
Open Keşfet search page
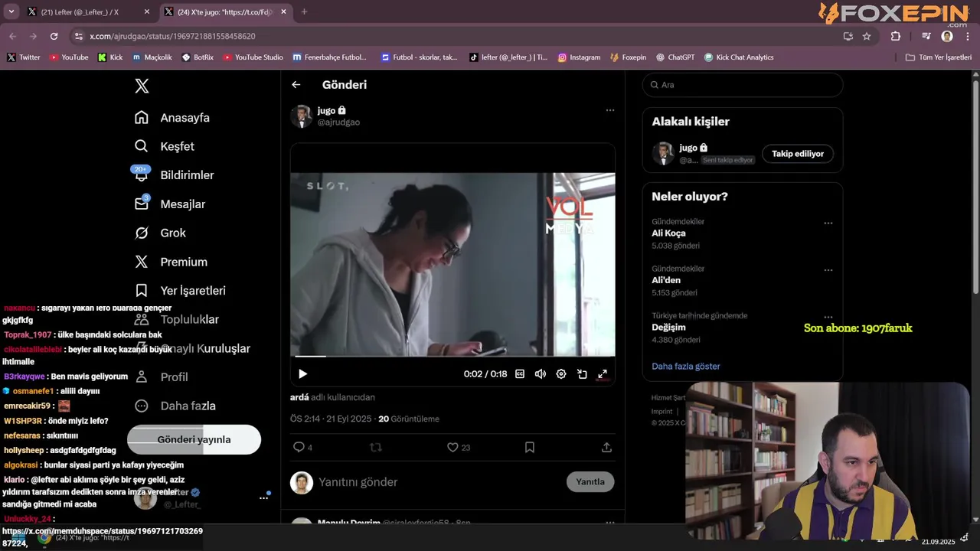[x=165, y=146]
